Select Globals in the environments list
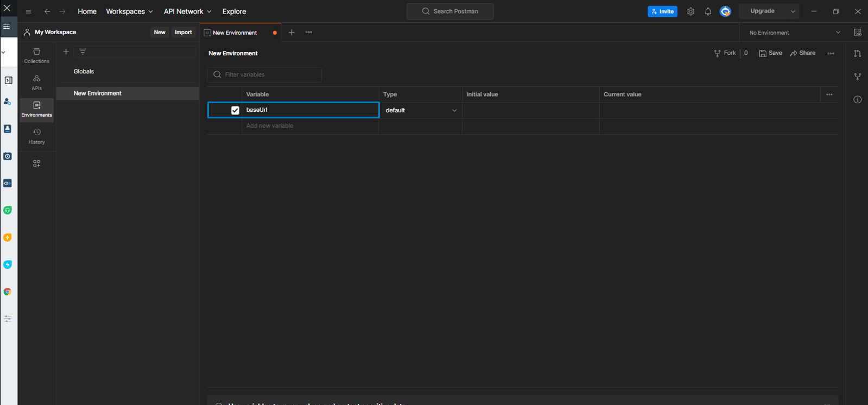 (84, 72)
